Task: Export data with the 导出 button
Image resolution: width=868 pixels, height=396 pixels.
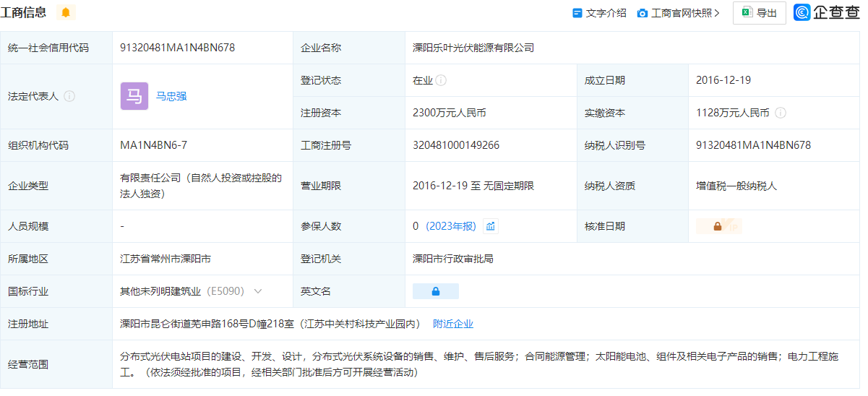Action: (759, 13)
